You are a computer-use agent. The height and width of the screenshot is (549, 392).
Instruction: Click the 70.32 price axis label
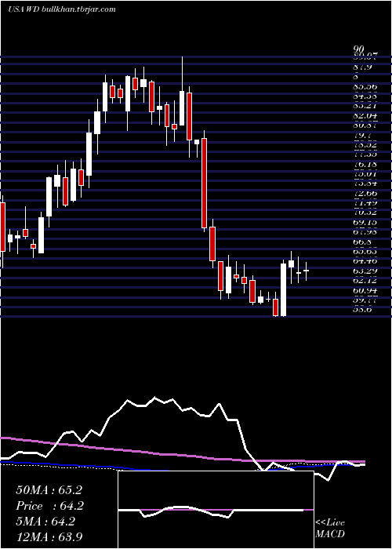point(365,213)
